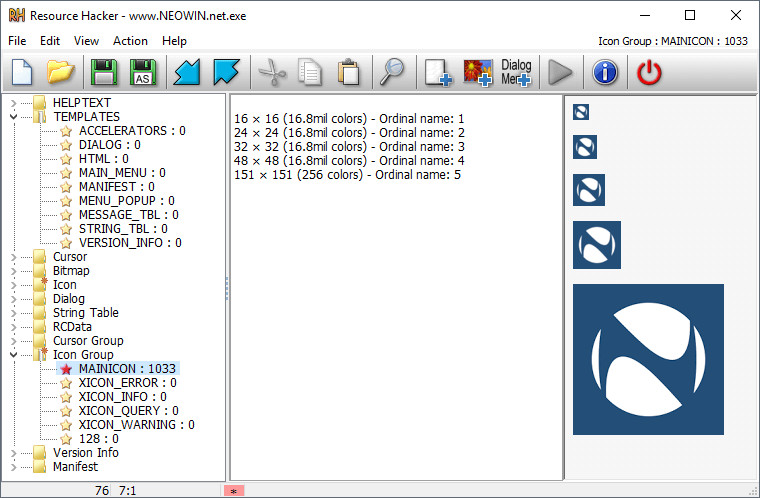Click the Save As floppy icon

click(x=143, y=72)
